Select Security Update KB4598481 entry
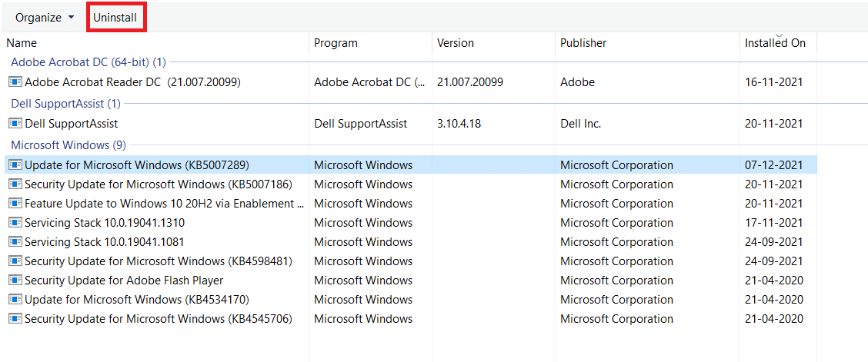Image resolution: width=868 pixels, height=362 pixels. [x=158, y=261]
